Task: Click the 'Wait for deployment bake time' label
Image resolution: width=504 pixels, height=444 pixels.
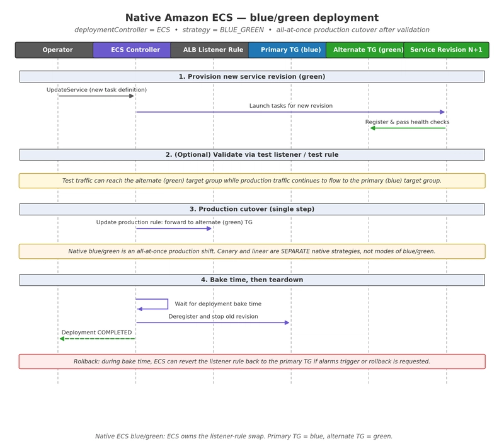Action: pos(218,304)
